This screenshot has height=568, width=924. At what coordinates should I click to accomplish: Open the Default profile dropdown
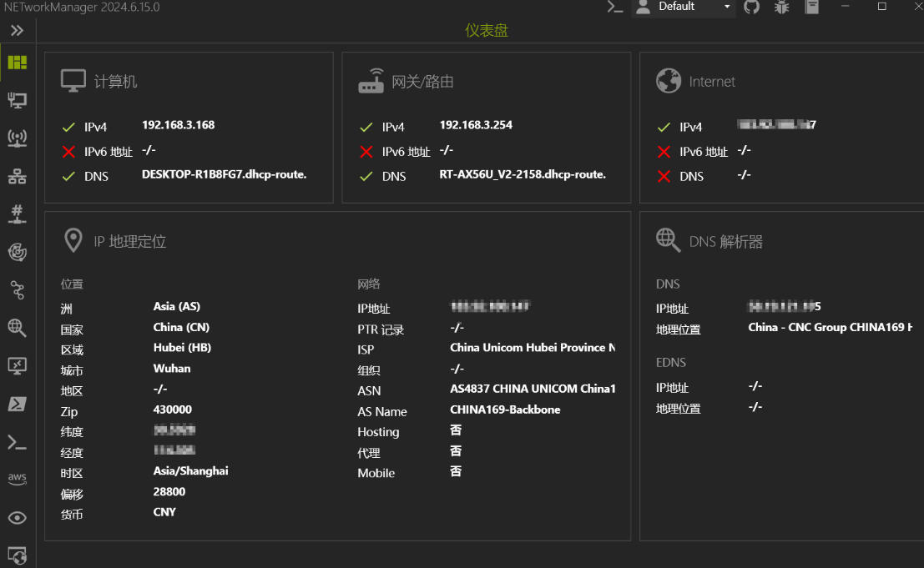[x=684, y=8]
